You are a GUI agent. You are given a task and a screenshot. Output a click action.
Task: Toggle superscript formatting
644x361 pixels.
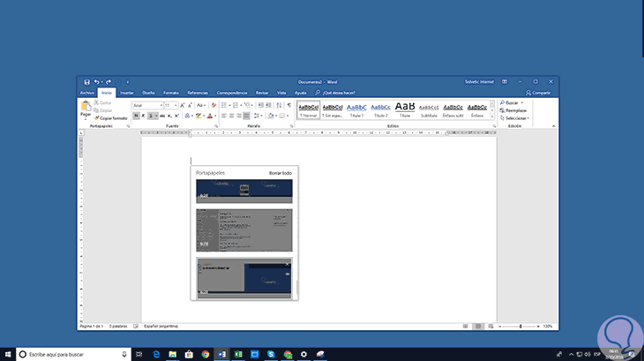(x=176, y=116)
